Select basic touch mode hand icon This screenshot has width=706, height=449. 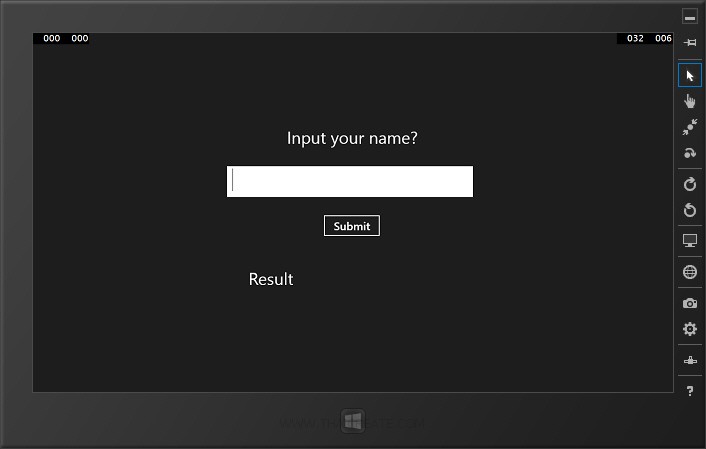click(689, 101)
